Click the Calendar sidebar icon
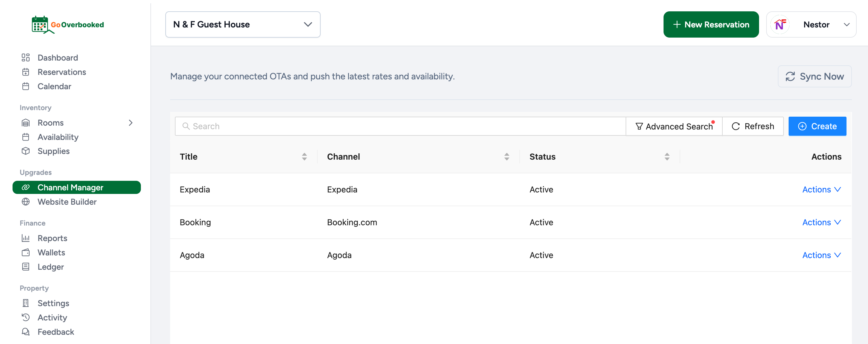The height and width of the screenshot is (344, 868). [x=26, y=86]
